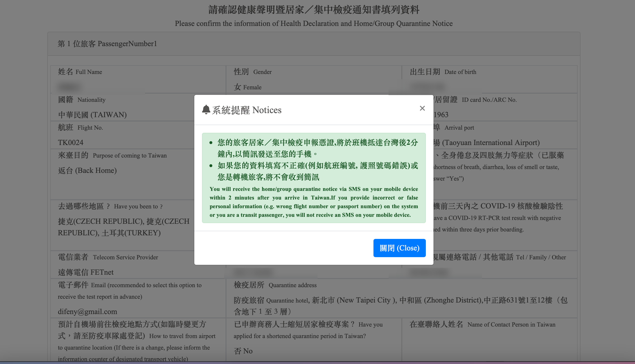Click the 系統提醒 Notices dialog title
This screenshot has width=635, height=364.
[246, 110]
